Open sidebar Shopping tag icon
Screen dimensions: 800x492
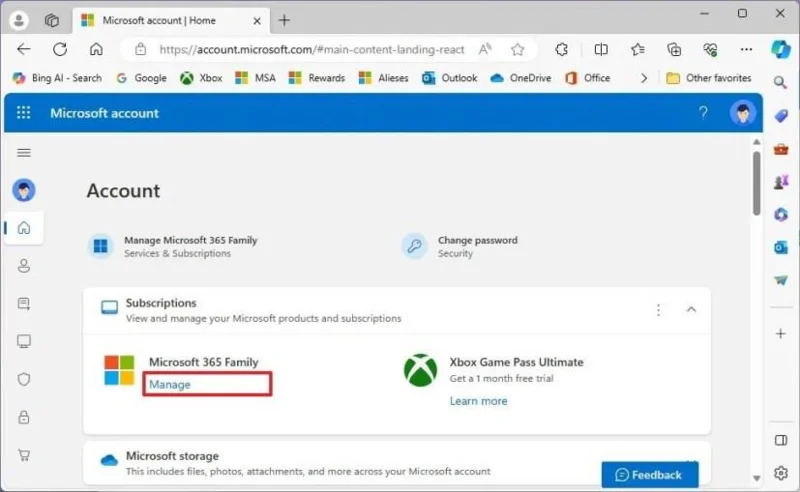click(x=781, y=116)
